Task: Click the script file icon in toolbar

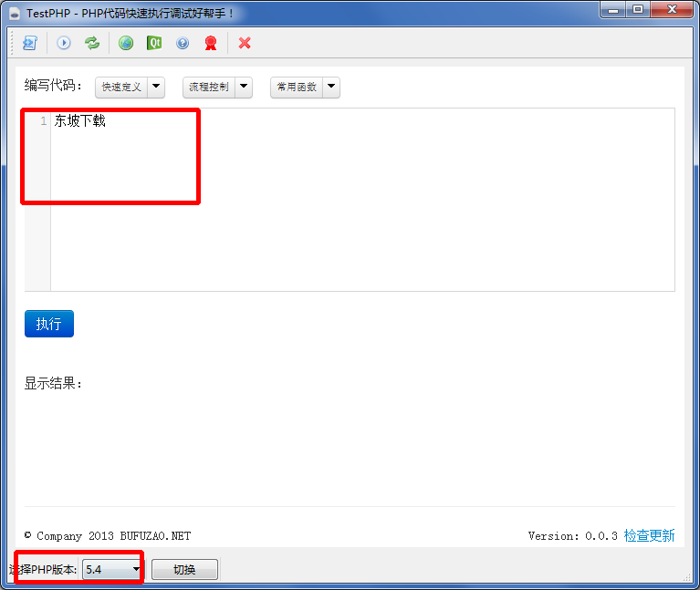Action: point(30,43)
